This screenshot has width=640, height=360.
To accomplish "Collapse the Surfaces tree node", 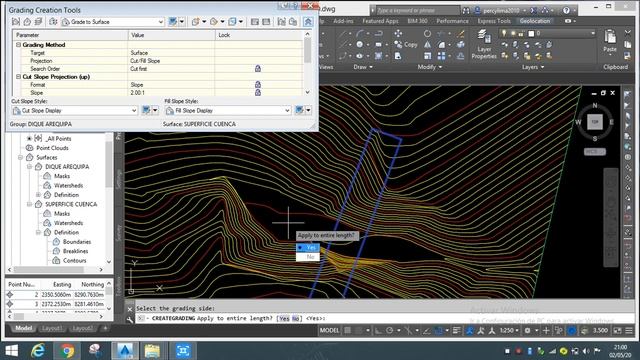I will pyautogui.click(x=20, y=157).
